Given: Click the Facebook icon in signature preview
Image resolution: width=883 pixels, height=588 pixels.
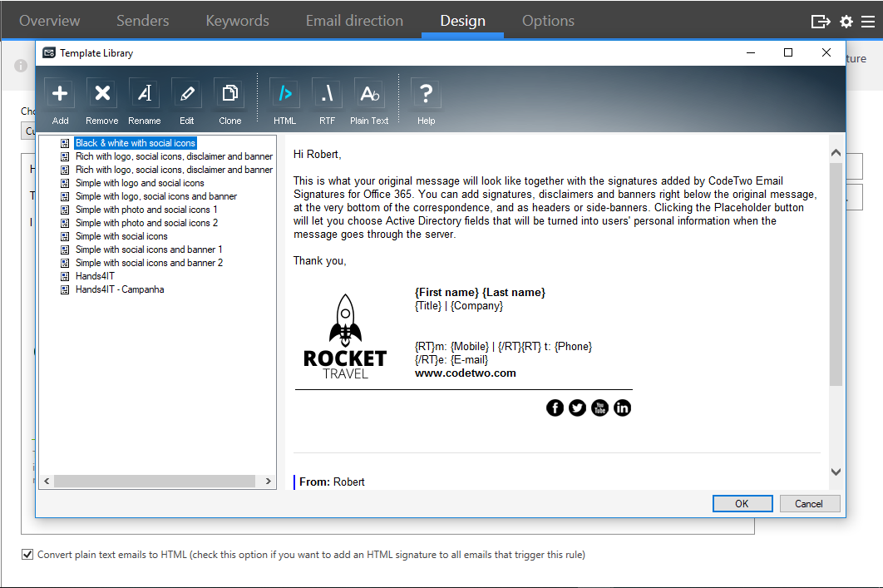Looking at the screenshot, I should point(555,408).
